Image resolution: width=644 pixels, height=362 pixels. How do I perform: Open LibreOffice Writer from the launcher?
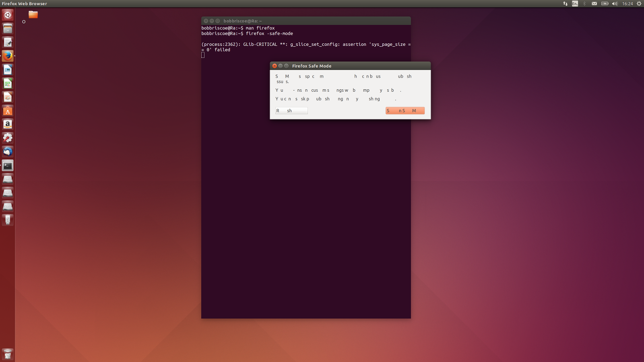pos(8,70)
